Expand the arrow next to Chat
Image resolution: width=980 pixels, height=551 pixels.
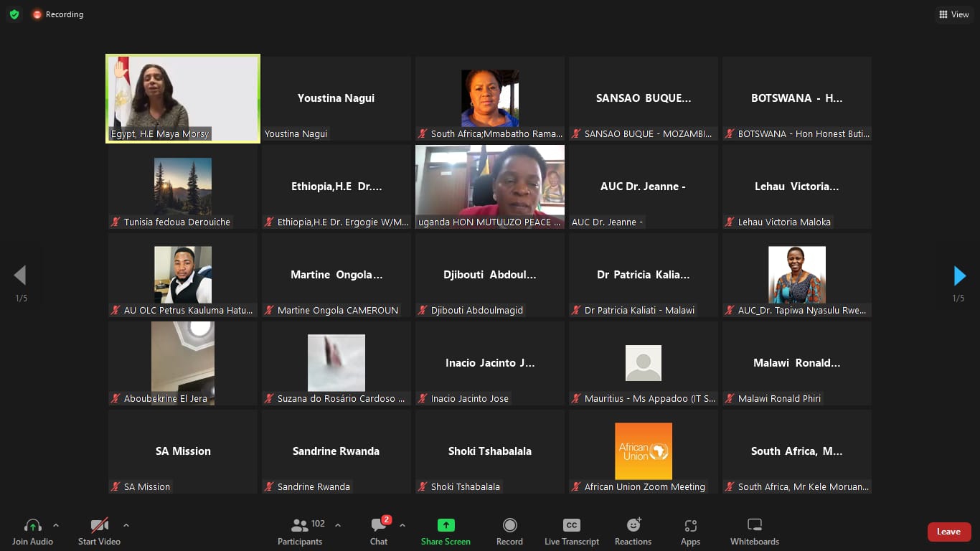point(402,525)
